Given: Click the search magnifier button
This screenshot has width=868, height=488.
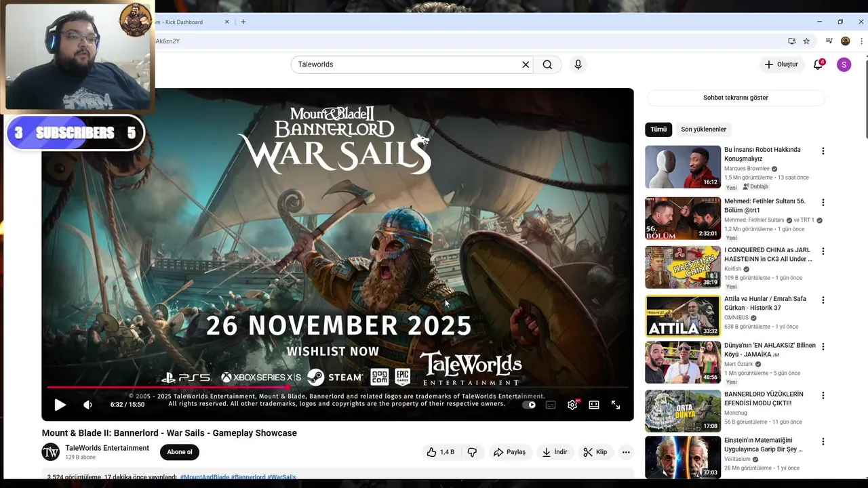Looking at the screenshot, I should pos(547,64).
